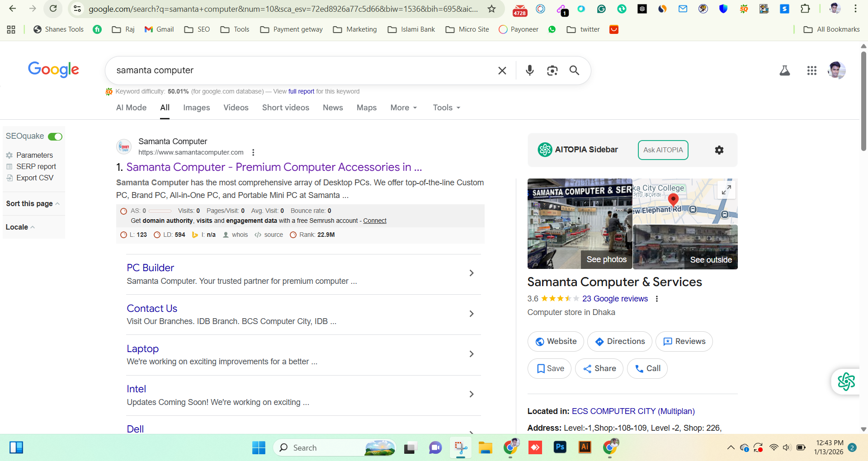This screenshot has height=461, width=868.
Task: Open the ECS COMPUTER CITY link
Action: coord(633,411)
